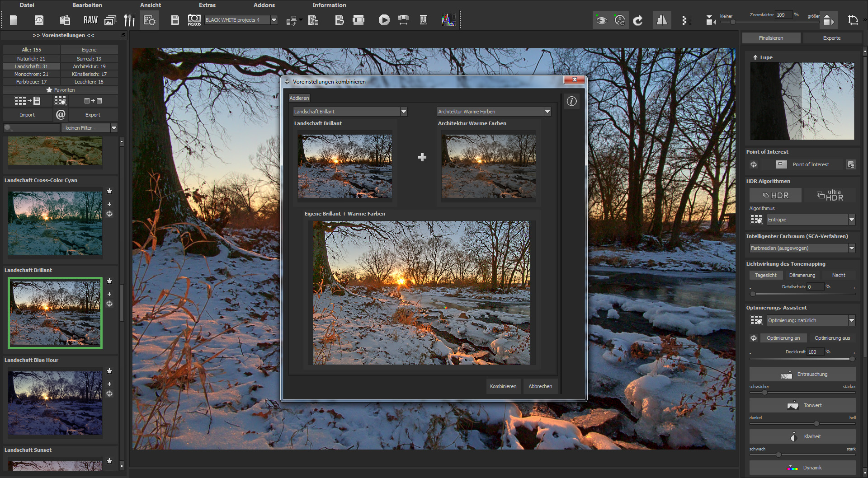
Task: Click the save icon in the toolbar
Action: pyautogui.click(x=175, y=20)
